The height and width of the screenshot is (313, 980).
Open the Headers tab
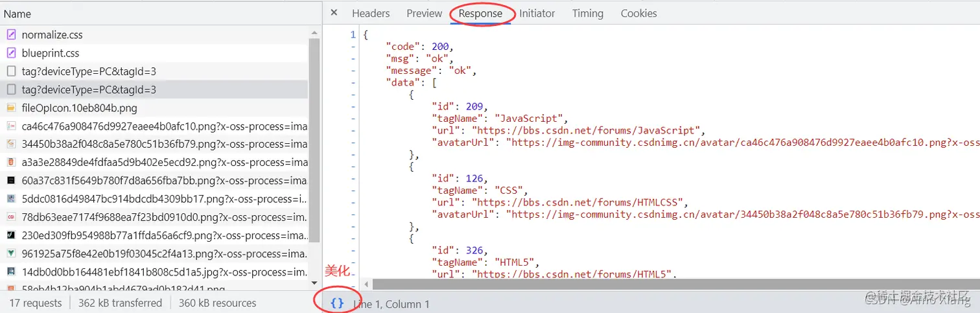pos(371,13)
